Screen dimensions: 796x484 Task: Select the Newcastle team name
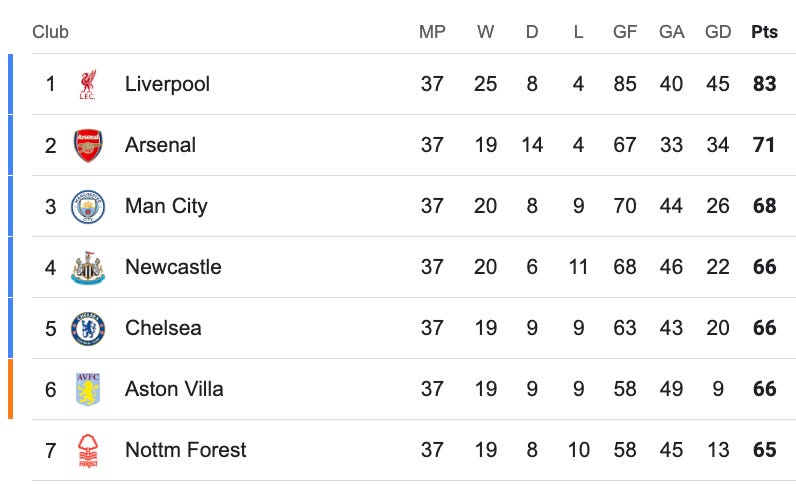tap(173, 267)
